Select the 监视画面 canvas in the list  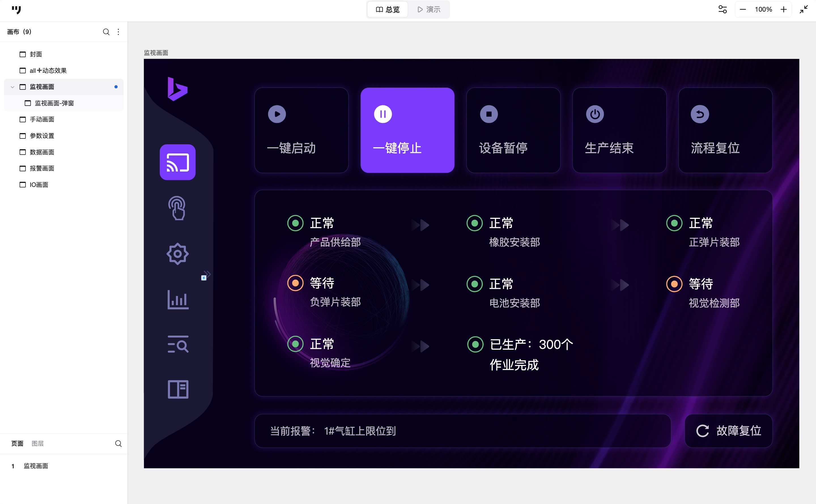[x=64, y=87]
